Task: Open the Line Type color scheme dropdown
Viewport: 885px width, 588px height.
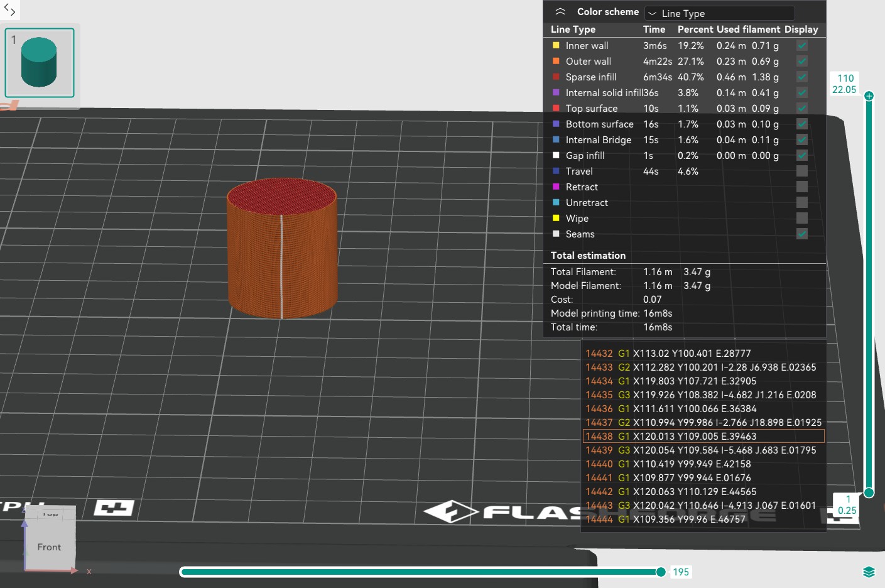Action: [x=719, y=13]
